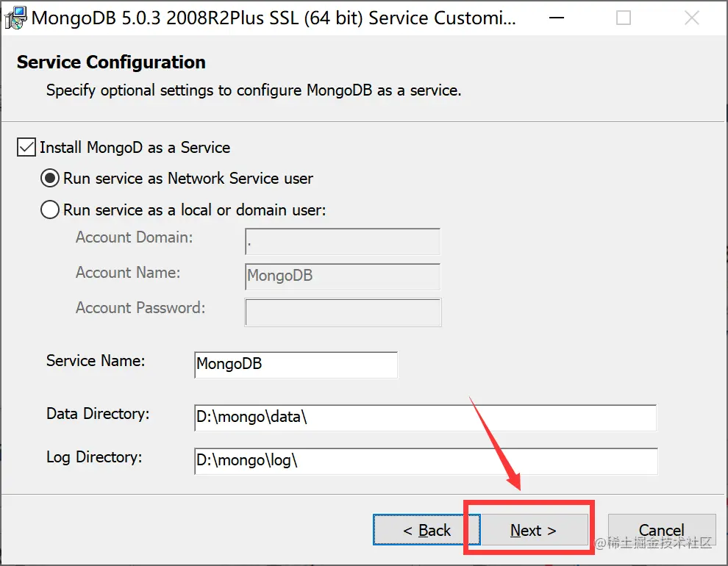
Task: Proceed with the Next button
Action: coord(534,530)
